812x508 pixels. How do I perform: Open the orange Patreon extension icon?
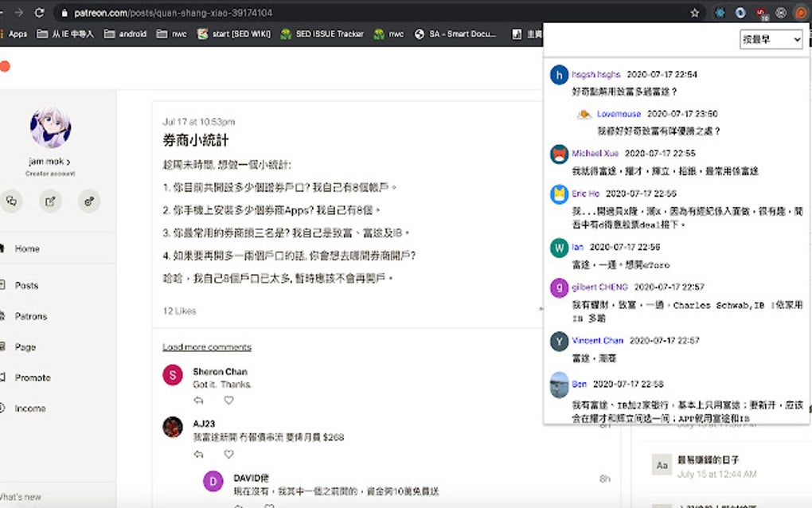[x=801, y=12]
